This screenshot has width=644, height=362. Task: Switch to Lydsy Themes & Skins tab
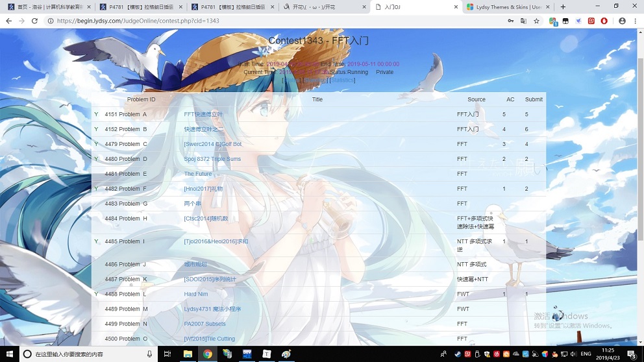(x=508, y=7)
